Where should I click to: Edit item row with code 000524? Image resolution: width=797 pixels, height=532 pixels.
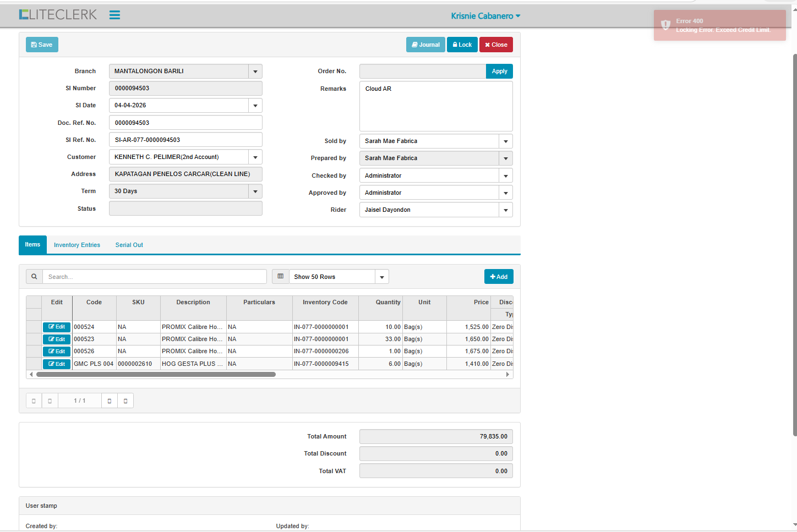pyautogui.click(x=57, y=327)
